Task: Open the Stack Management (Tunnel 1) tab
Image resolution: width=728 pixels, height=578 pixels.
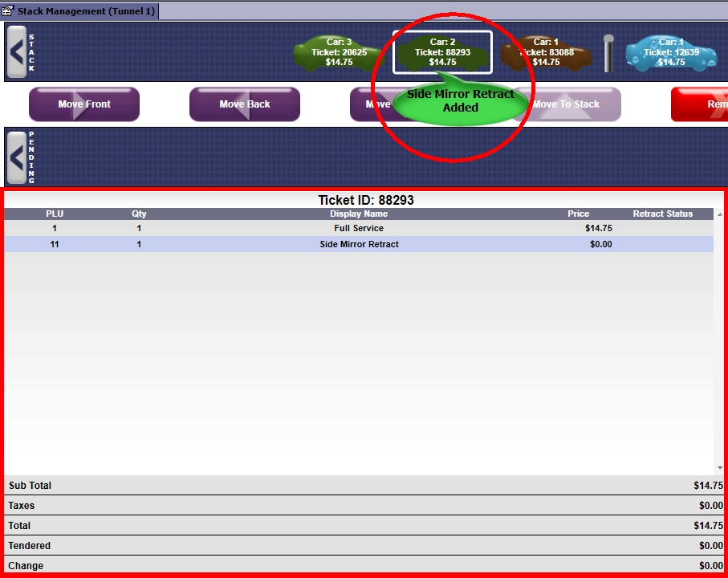Action: [87, 11]
